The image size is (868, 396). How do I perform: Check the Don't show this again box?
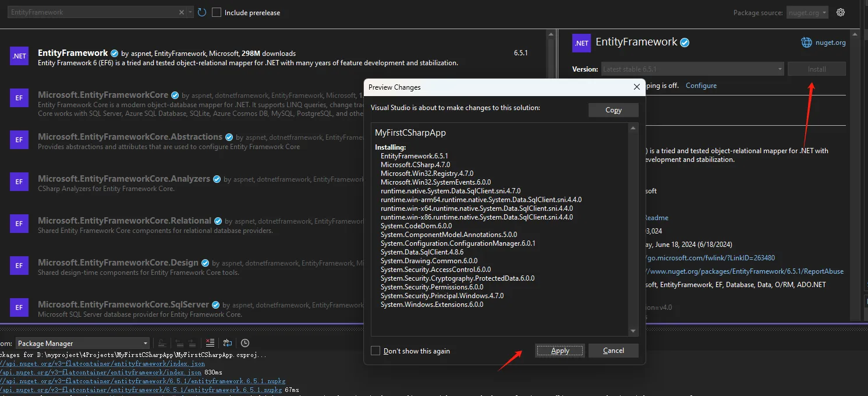point(375,351)
